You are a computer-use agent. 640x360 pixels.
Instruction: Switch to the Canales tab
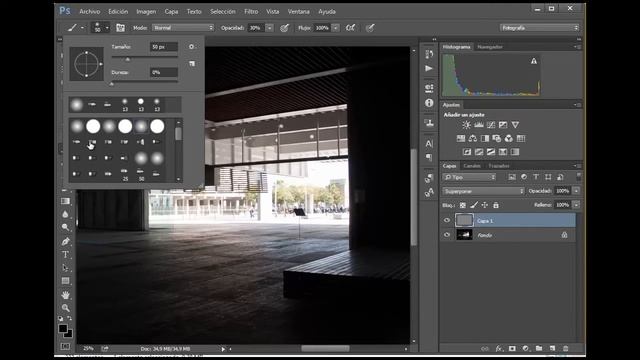[472, 166]
